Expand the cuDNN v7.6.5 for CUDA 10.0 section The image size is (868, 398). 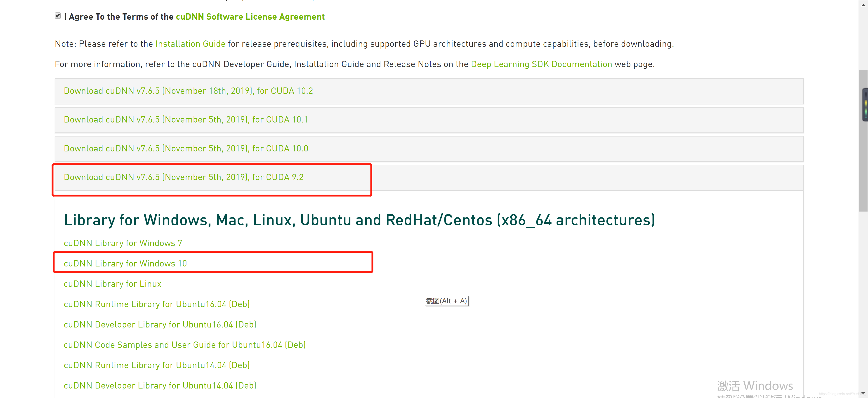pos(186,148)
